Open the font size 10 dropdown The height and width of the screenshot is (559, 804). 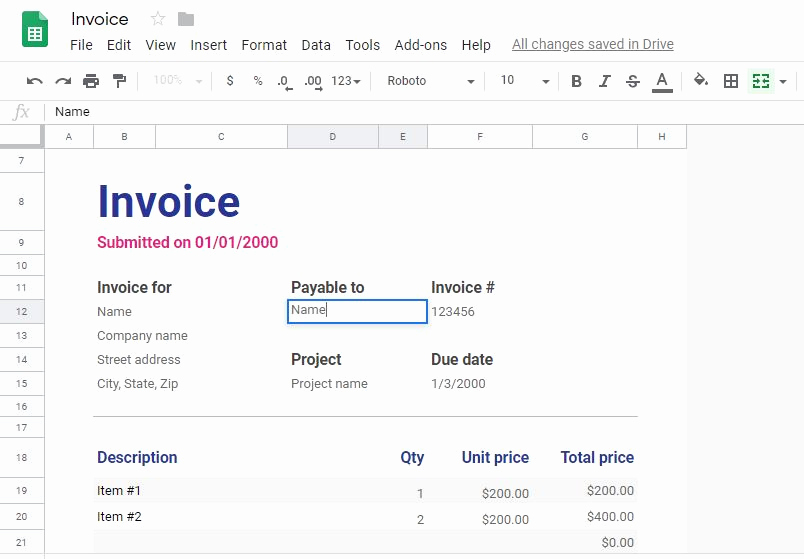pyautogui.click(x=525, y=81)
